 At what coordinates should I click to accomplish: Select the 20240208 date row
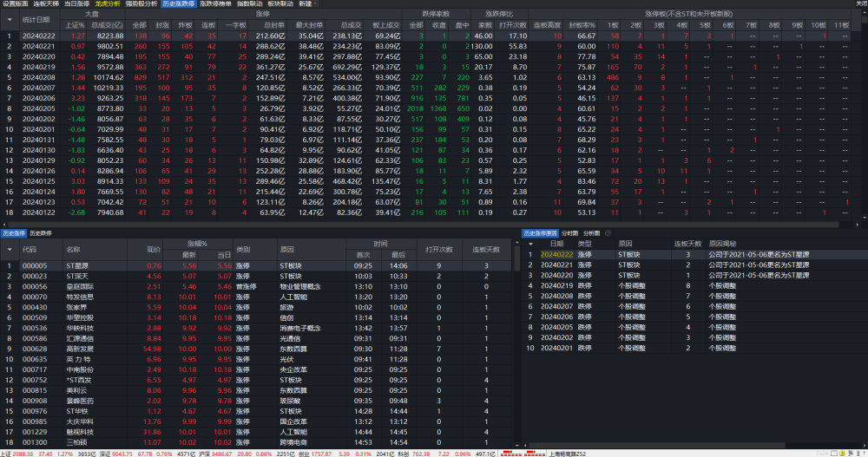coord(426,78)
